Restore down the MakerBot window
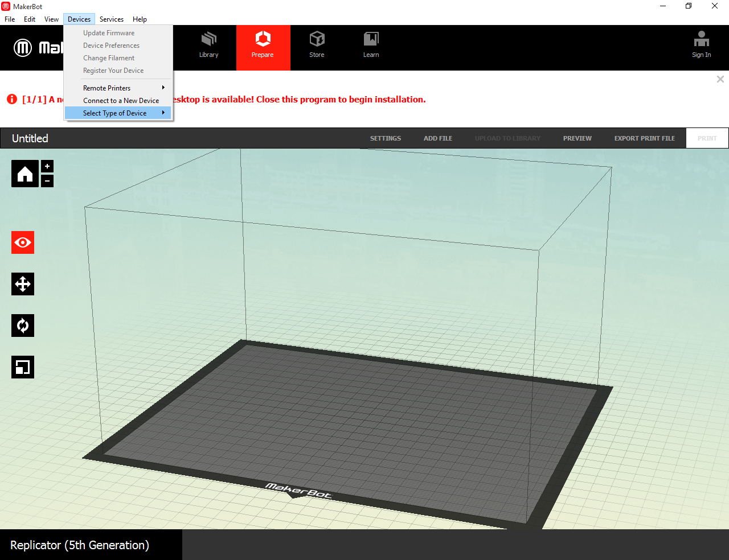Screen dimensions: 729x560 click(689, 6)
